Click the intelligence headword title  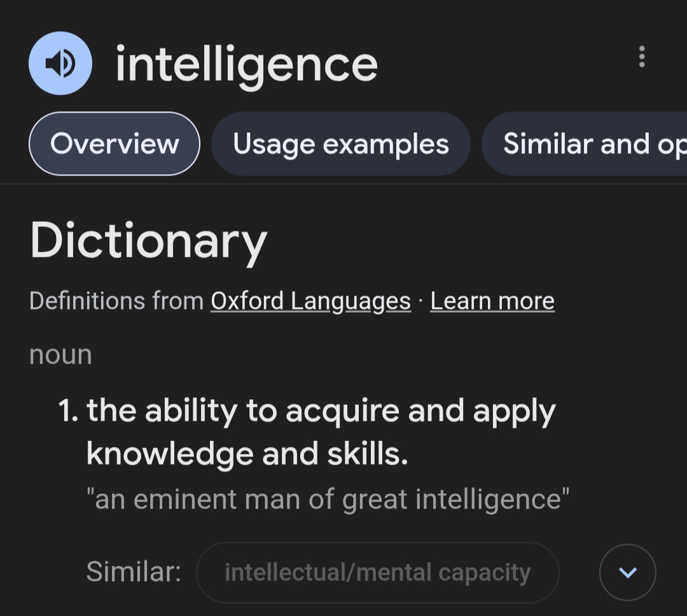[x=246, y=65]
